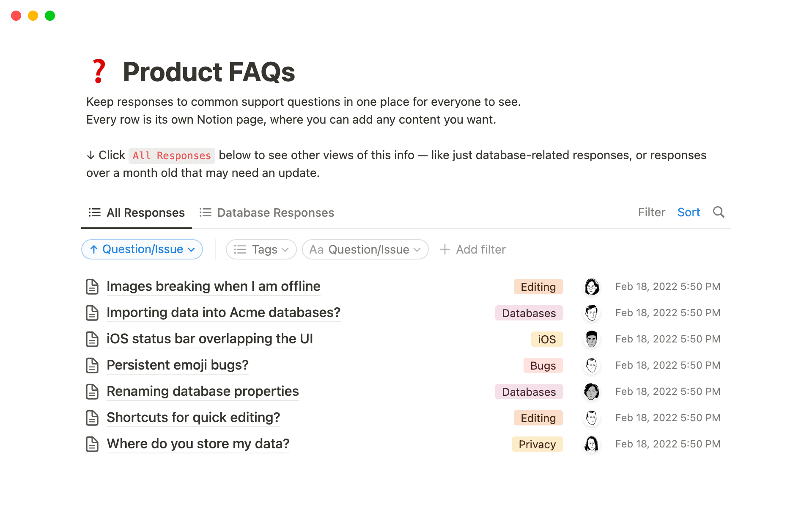Image resolution: width=812 pixels, height=508 pixels.
Task: Switch to the Database Responses view
Action: [x=275, y=213]
